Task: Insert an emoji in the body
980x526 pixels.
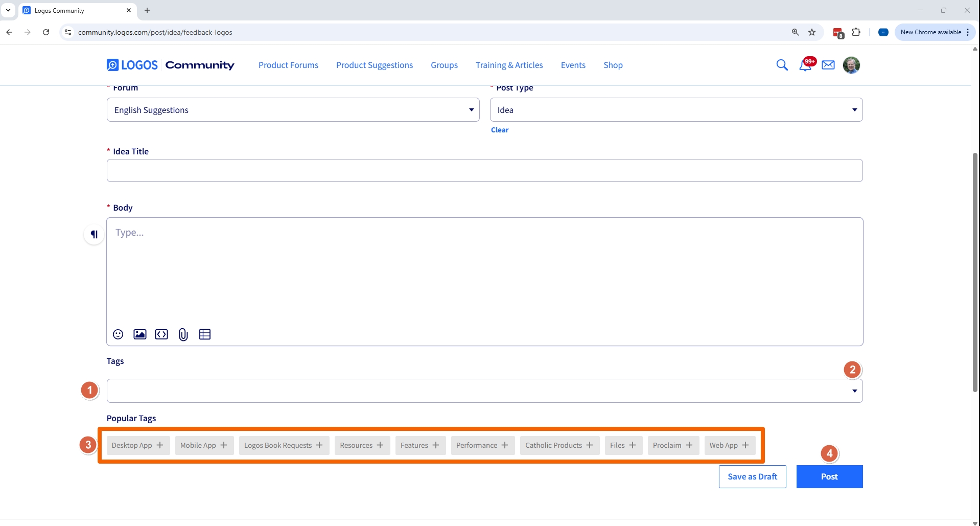Action: pos(118,334)
